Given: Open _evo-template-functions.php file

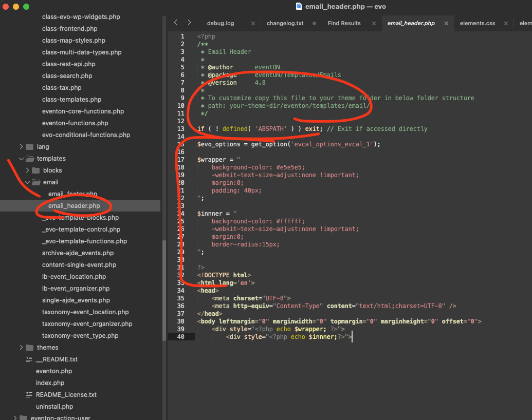Looking at the screenshot, I should [84, 241].
